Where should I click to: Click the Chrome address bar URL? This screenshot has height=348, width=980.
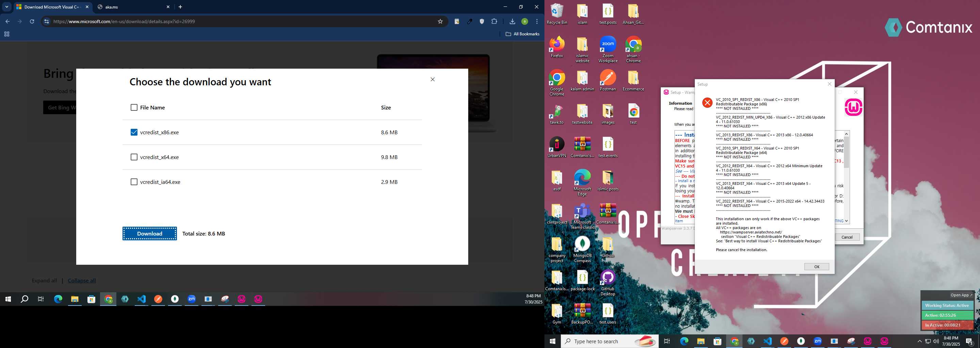point(124,22)
